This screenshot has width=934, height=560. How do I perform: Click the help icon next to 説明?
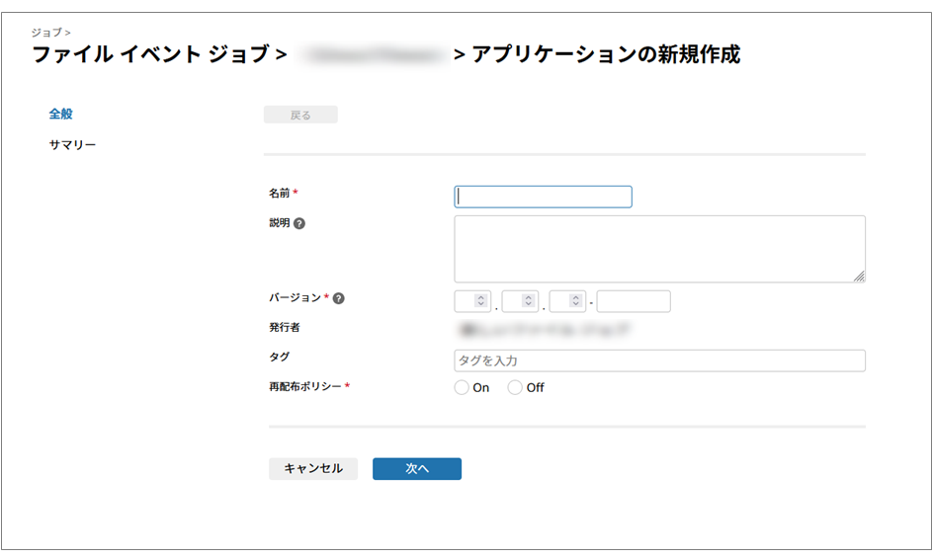(299, 223)
